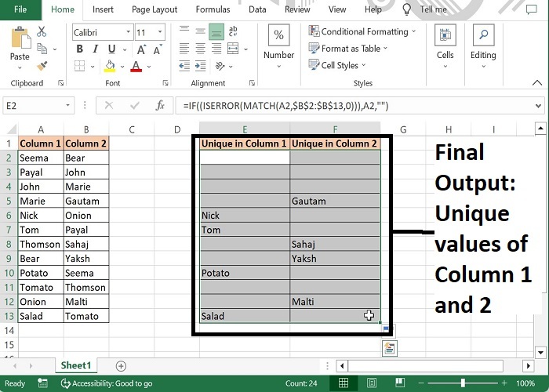Image resolution: width=549 pixels, height=392 pixels.
Task: Open Format as Table menu
Action: click(348, 49)
